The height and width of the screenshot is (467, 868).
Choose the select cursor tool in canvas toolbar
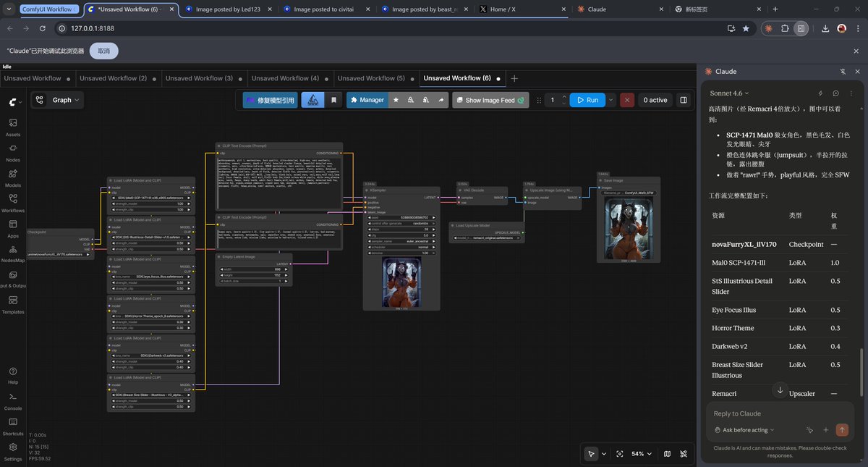tap(591, 453)
